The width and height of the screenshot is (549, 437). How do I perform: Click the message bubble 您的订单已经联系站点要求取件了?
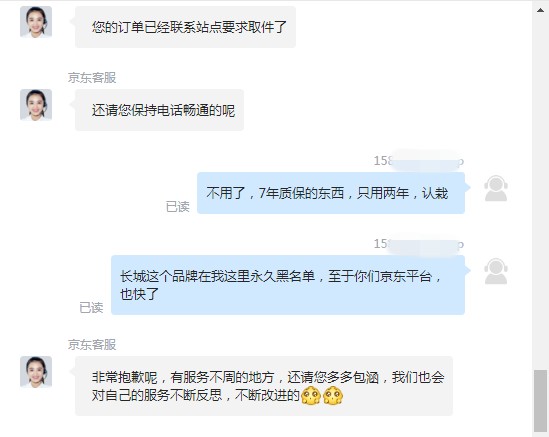186,27
